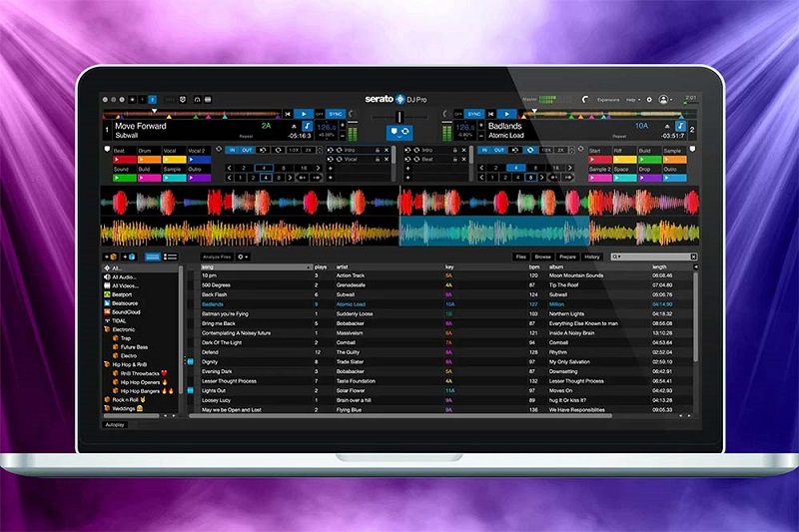799x532 pixels.
Task: Raise deck 1 pitch with plus button
Action: (x=343, y=125)
